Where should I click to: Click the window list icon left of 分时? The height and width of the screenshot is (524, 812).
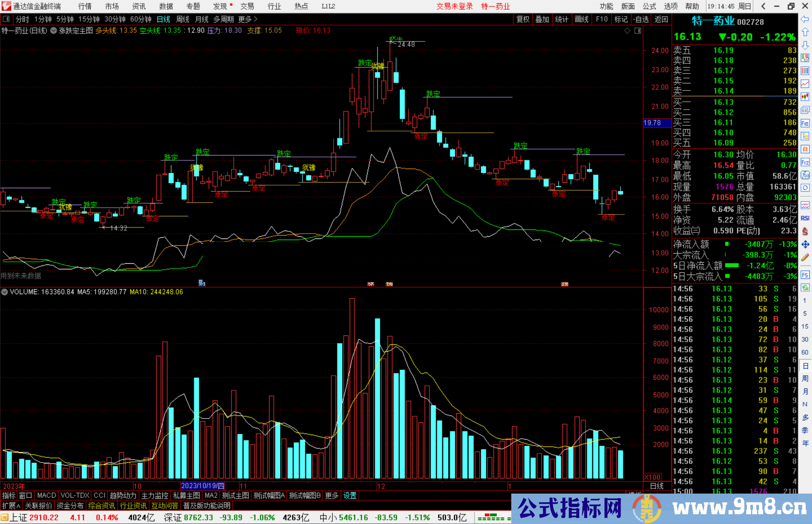pos(6,19)
